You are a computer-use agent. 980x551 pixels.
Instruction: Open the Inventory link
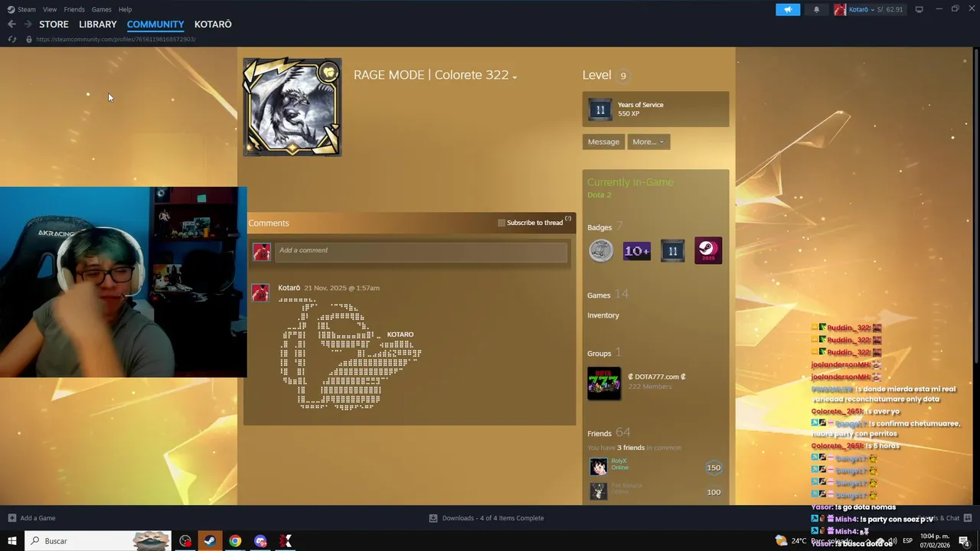point(603,315)
